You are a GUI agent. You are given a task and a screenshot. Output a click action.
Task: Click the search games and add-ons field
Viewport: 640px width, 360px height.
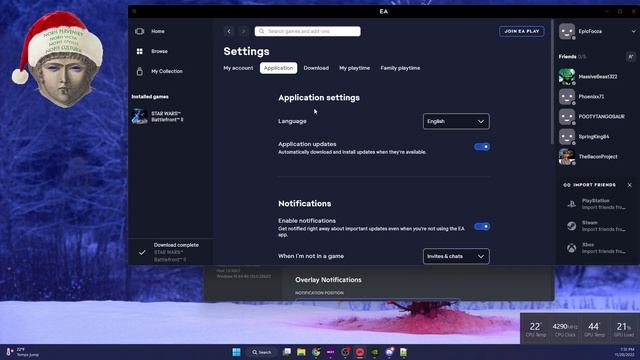(307, 31)
